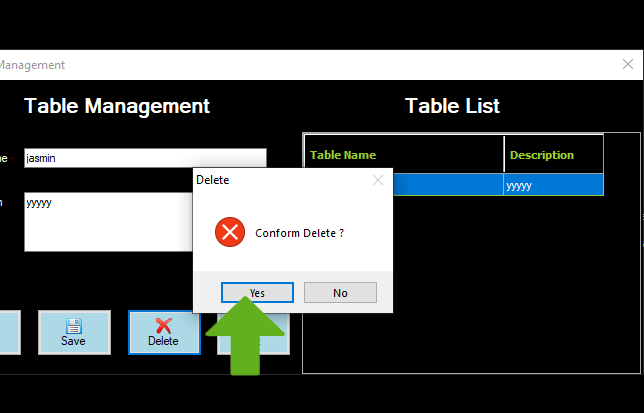Click the Table Management heading

(117, 106)
